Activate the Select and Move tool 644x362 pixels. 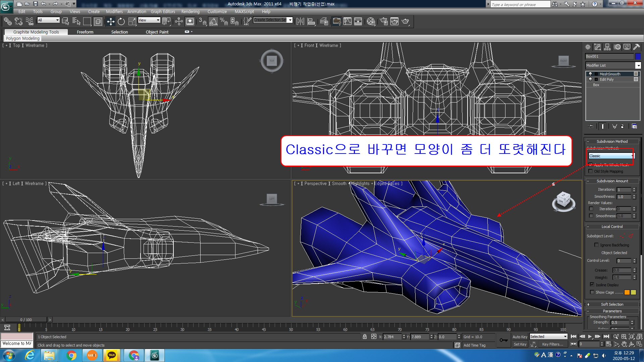(110, 21)
